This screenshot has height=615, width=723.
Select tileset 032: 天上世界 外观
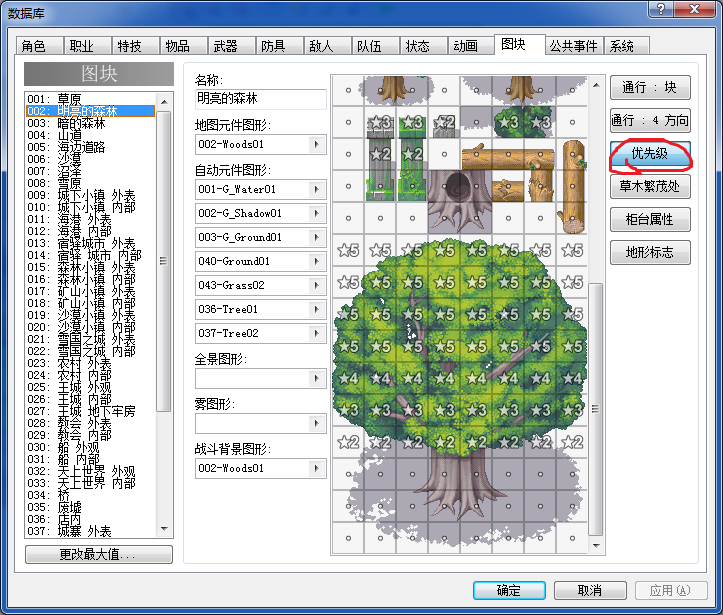(90, 471)
